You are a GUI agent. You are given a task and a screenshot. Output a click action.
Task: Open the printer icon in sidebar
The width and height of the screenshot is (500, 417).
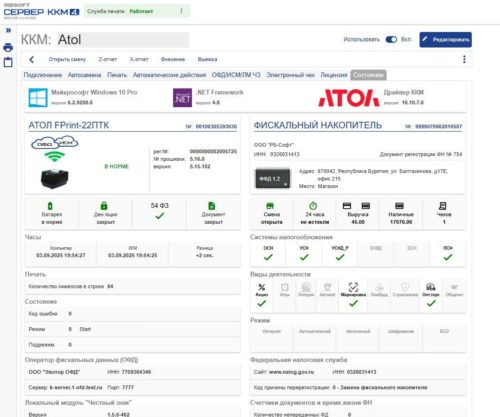click(8, 47)
